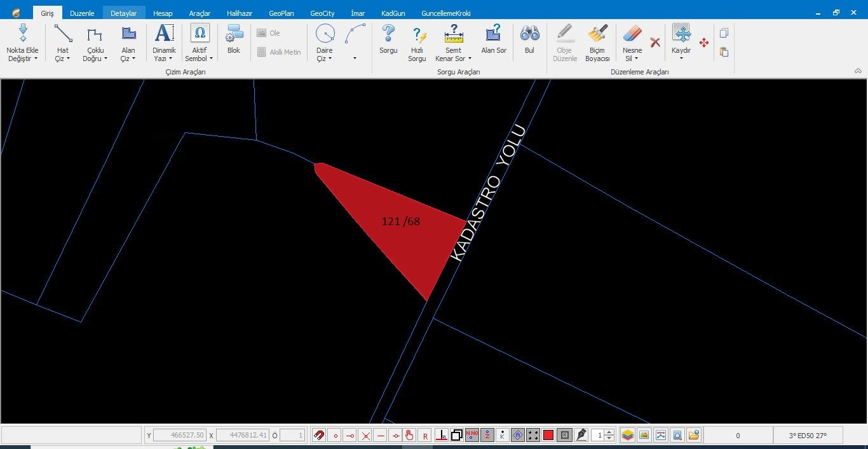Toggle the R snap button in status bar
The height and width of the screenshot is (449, 868).
click(x=425, y=436)
